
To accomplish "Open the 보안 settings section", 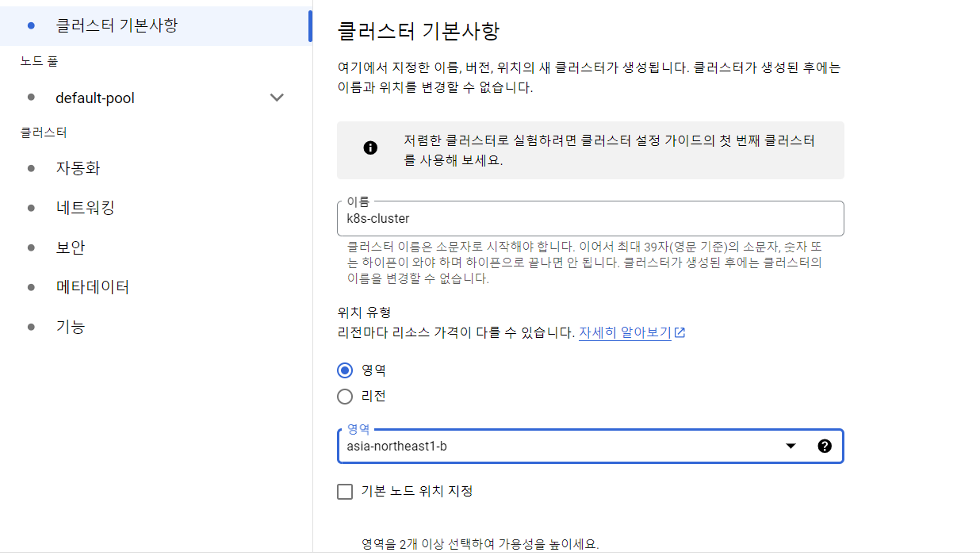I will pyautogui.click(x=71, y=247).
